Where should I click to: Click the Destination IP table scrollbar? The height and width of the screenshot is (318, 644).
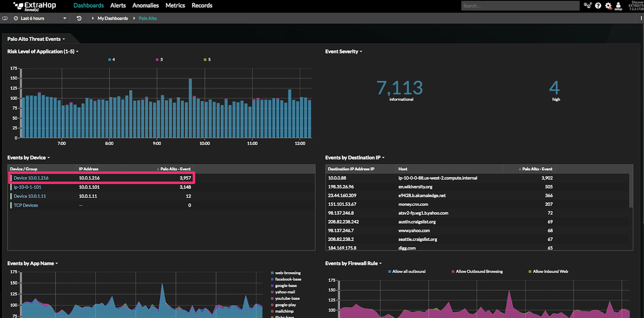pyautogui.click(x=631, y=191)
